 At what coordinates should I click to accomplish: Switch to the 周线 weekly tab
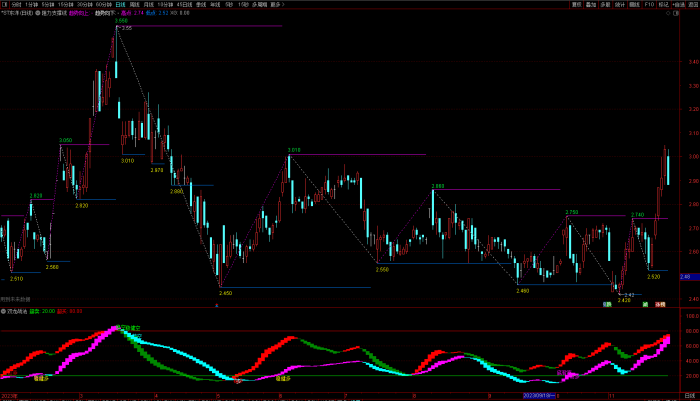(135, 4)
